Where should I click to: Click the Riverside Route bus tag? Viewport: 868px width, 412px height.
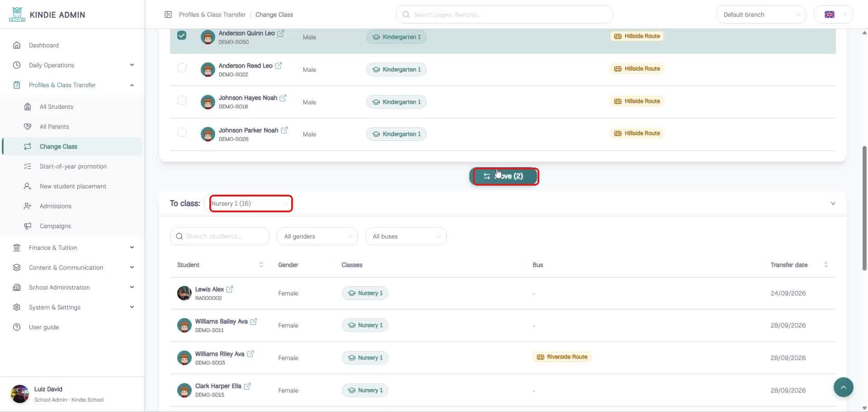562,357
